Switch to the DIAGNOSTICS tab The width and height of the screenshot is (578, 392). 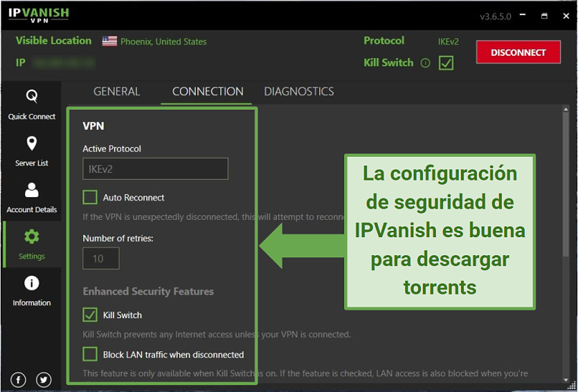[x=299, y=91]
